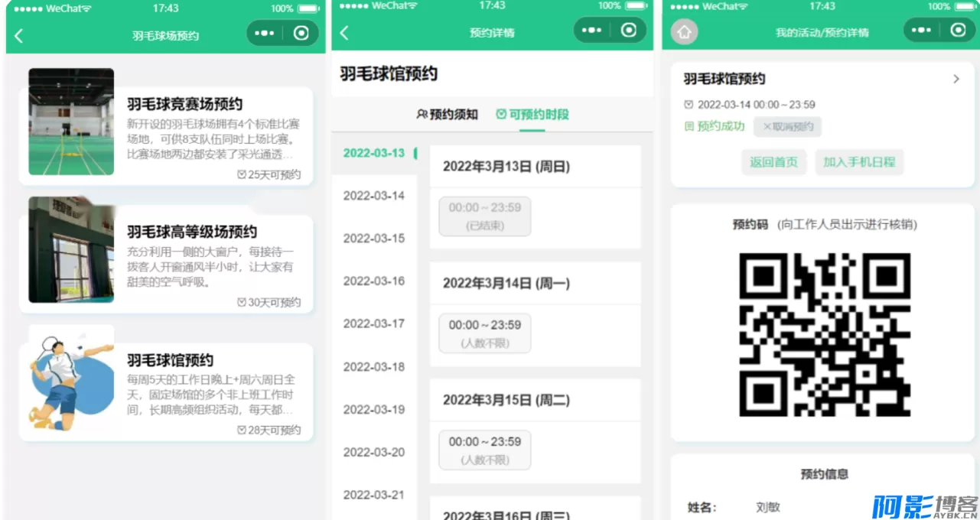Close mini program on 羽毛球场预约 screen

[x=301, y=34]
